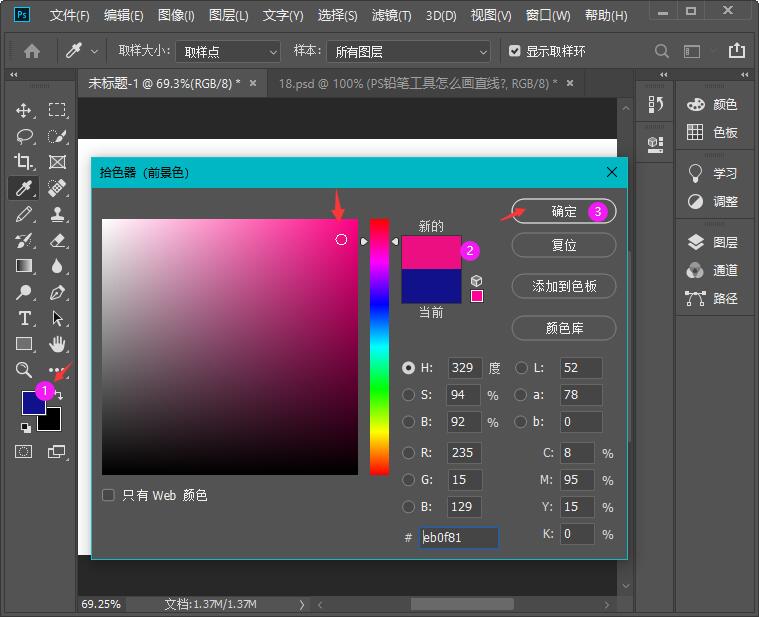Screen dimensions: 759x617
Task: Select the Horizontal Type tool
Action: [24, 318]
